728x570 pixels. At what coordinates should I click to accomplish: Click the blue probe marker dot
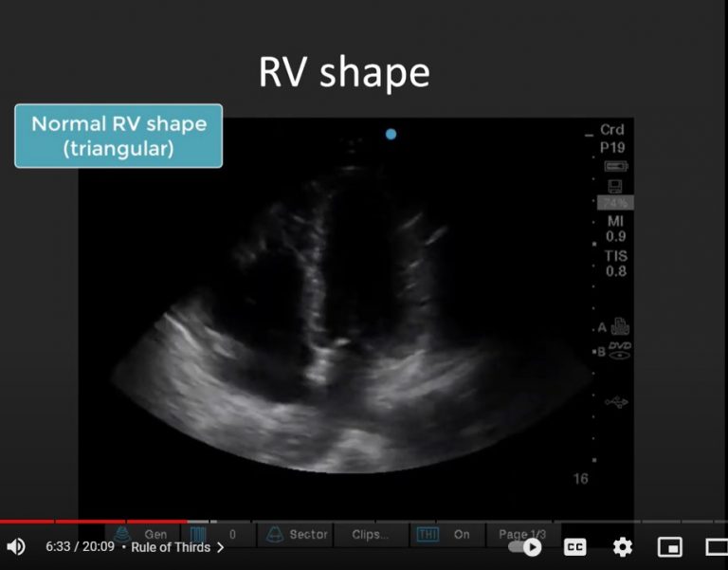(x=391, y=134)
